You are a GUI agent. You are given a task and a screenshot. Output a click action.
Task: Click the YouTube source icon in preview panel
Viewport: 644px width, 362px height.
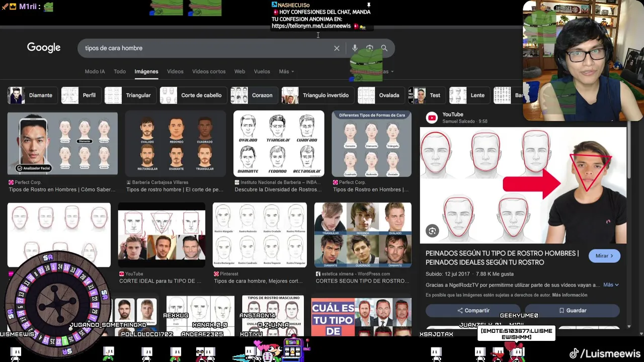[432, 118]
